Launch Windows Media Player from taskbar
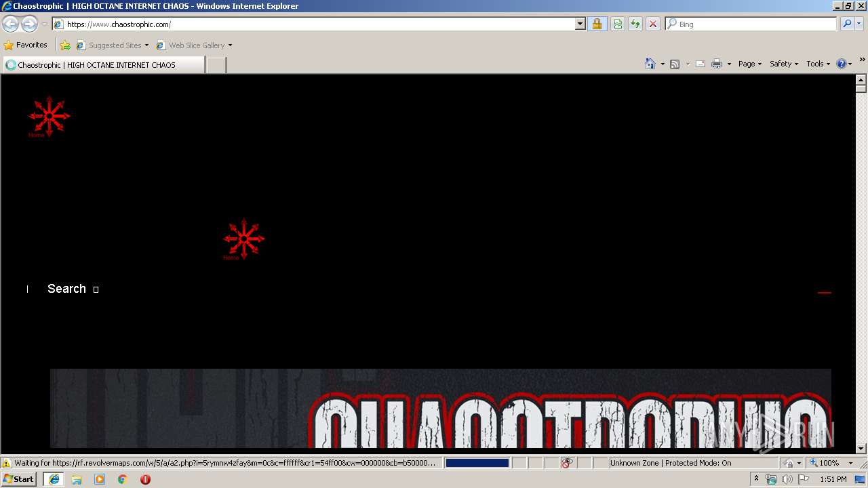 point(100,479)
